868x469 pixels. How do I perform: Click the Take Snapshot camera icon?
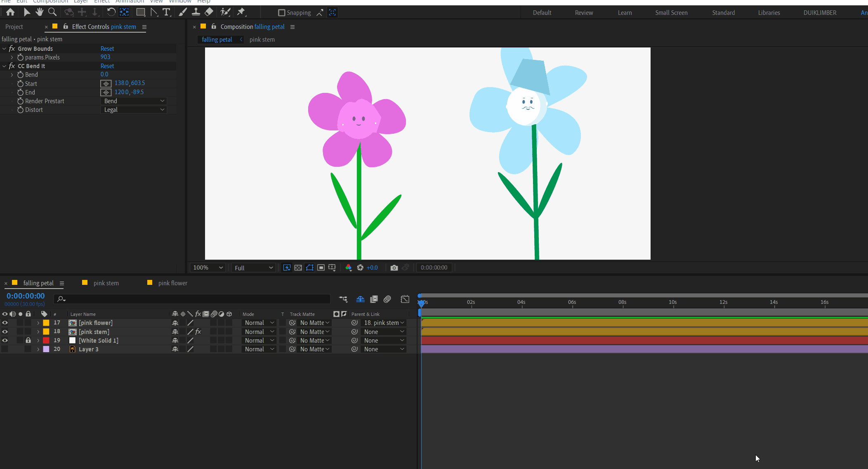tap(394, 268)
